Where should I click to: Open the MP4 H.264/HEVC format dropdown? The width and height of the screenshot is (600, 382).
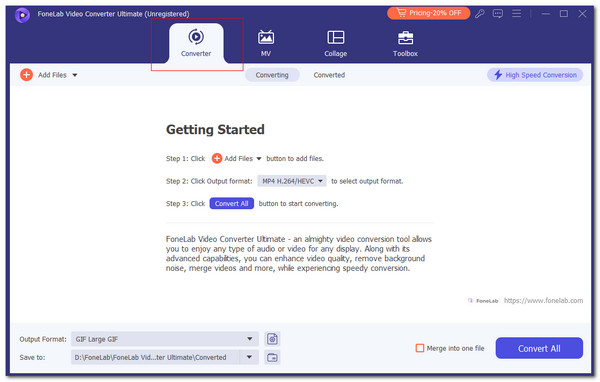pos(292,181)
